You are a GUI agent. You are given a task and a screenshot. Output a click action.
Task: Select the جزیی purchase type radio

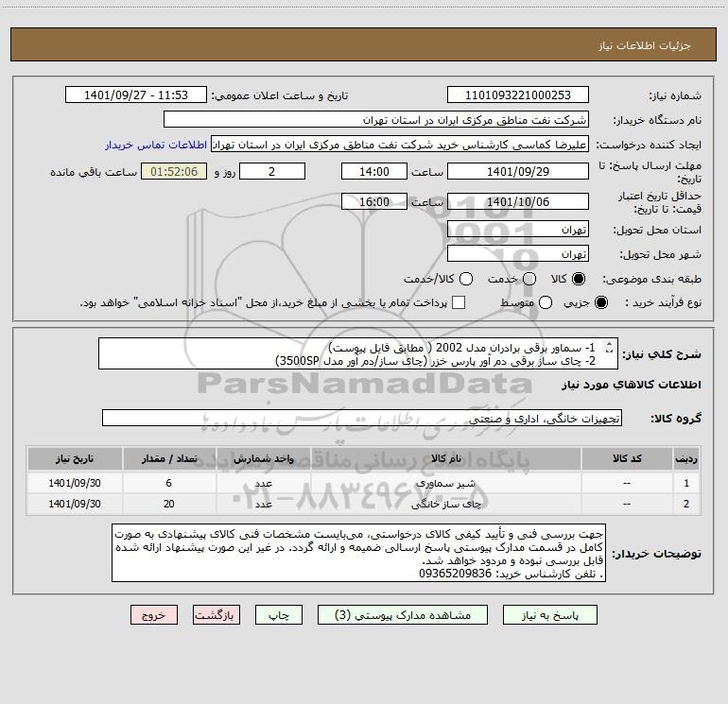click(x=600, y=302)
